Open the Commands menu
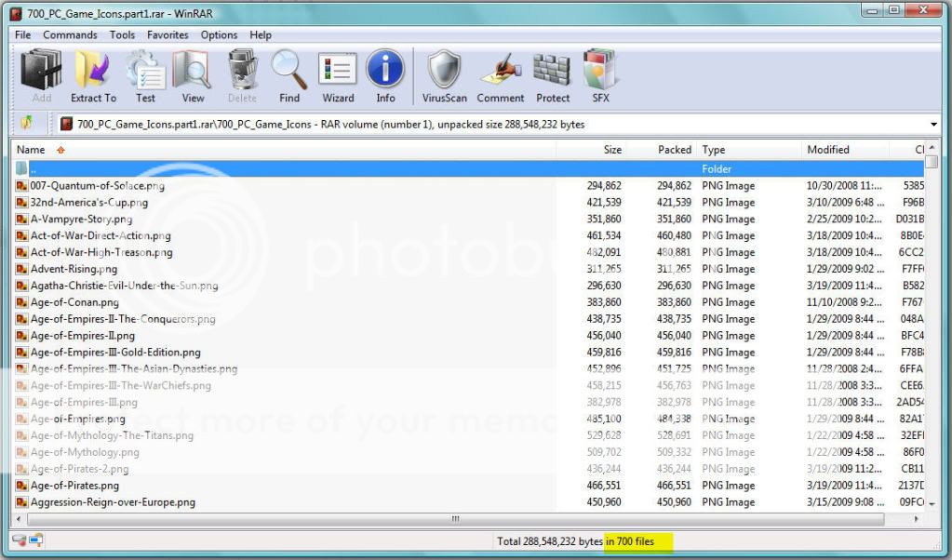The image size is (952, 560). [x=70, y=35]
